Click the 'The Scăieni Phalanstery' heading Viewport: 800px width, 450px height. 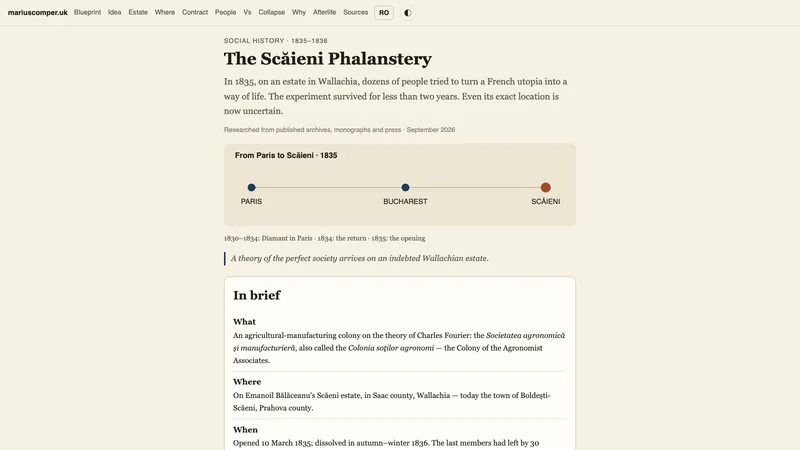(328, 59)
